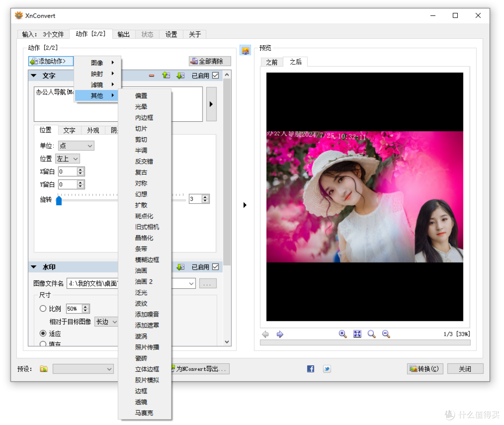The height and width of the screenshot is (425, 504).
Task: Click the zoom in magnifier under preview
Action: pos(343,334)
